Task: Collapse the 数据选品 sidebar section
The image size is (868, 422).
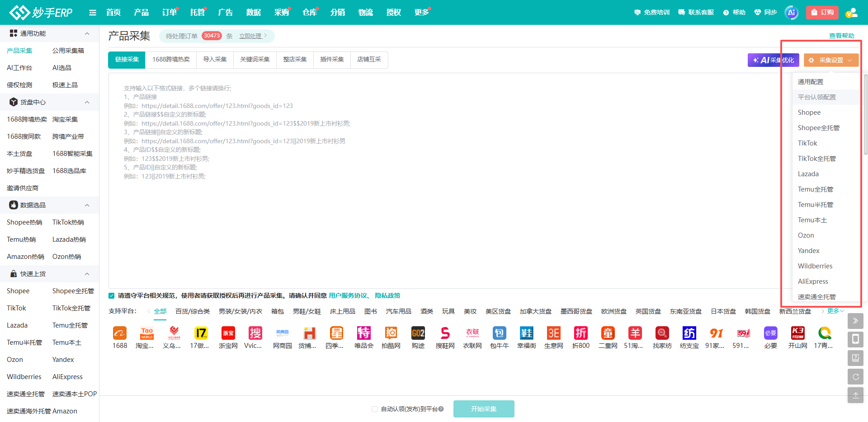Action: (87, 205)
